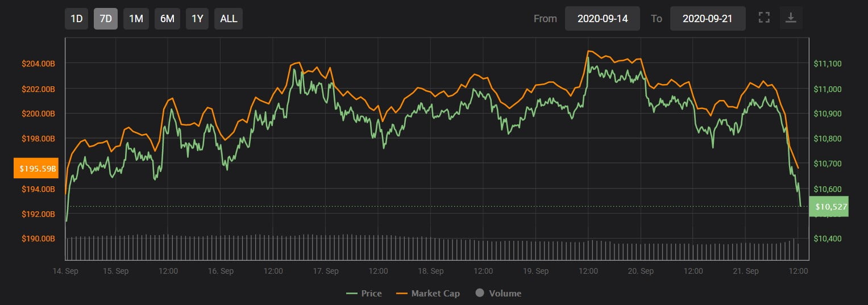Image resolution: width=868 pixels, height=305 pixels.
Task: Switch chart to 6M range
Action: click(x=167, y=19)
